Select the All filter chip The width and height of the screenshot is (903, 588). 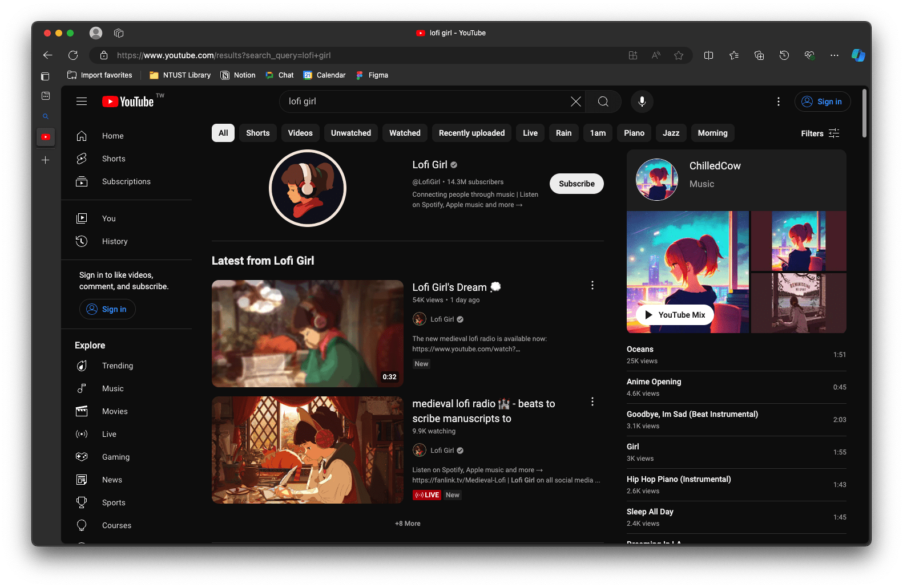[223, 133]
